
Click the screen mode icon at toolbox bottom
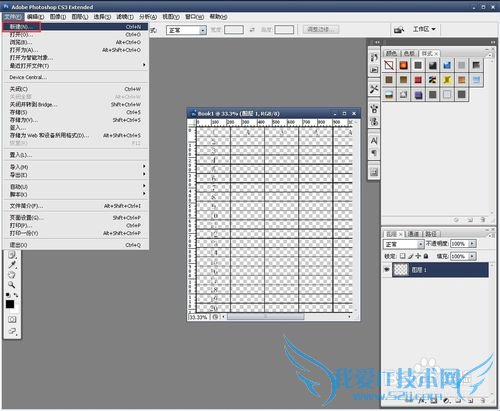12,331
